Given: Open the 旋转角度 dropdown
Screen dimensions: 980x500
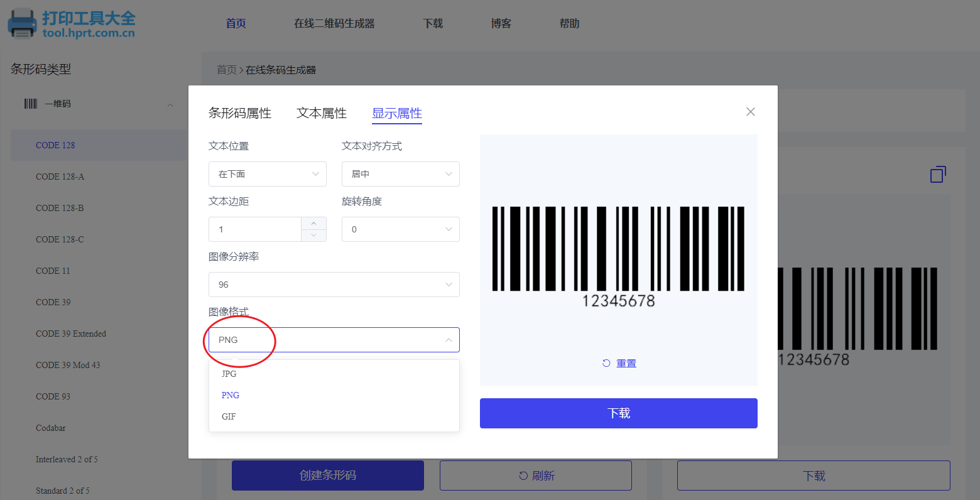Looking at the screenshot, I should click(401, 229).
